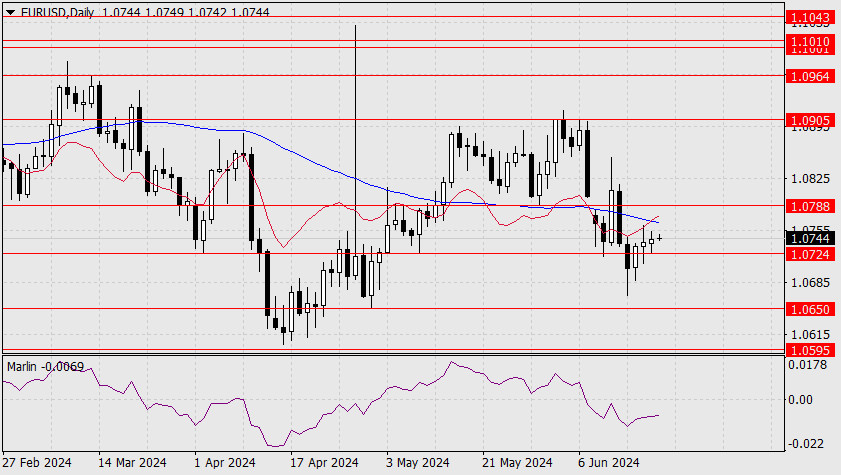Image resolution: width=841 pixels, height=475 pixels.
Task: Click the 1.0650 red level label
Action: (811, 309)
